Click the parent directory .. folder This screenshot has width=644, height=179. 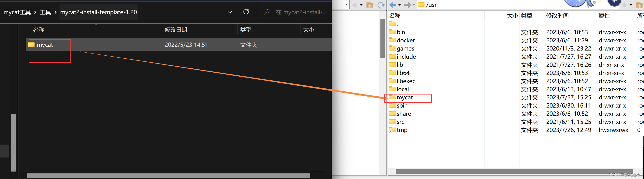(395, 24)
